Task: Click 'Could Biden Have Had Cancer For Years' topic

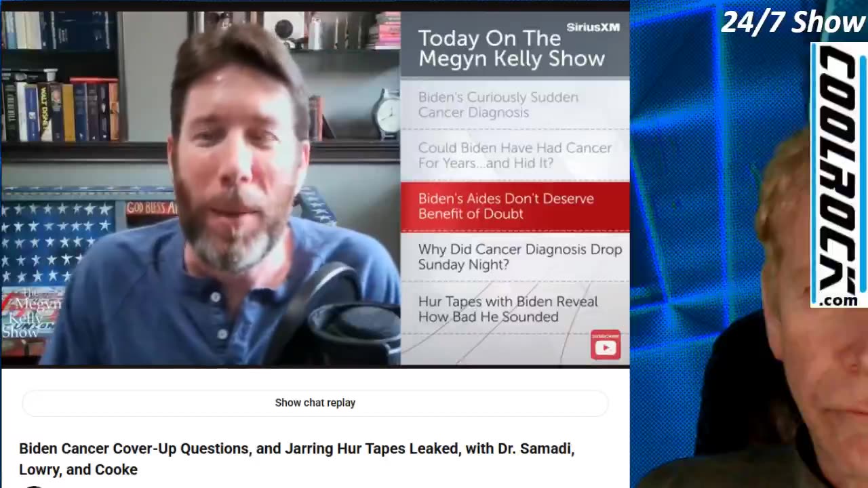Action: pyautogui.click(x=515, y=155)
